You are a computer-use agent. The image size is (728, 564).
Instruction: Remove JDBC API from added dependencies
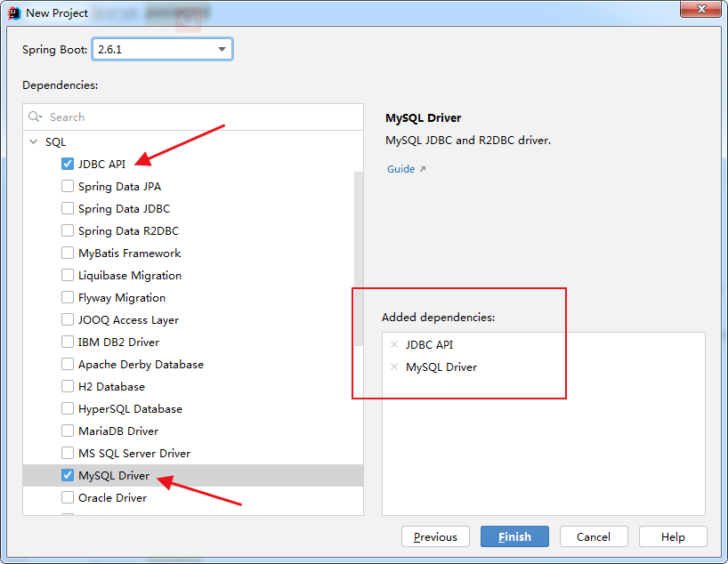[x=394, y=344]
